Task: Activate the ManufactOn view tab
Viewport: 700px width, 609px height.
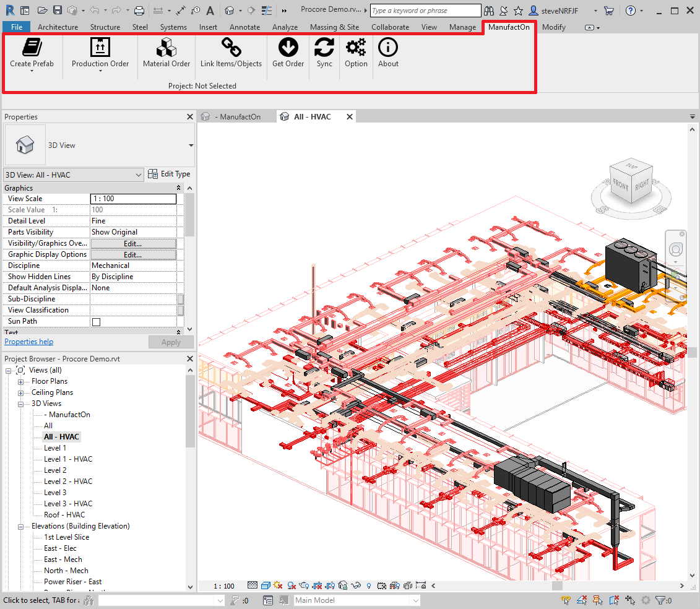Action: pyautogui.click(x=238, y=116)
